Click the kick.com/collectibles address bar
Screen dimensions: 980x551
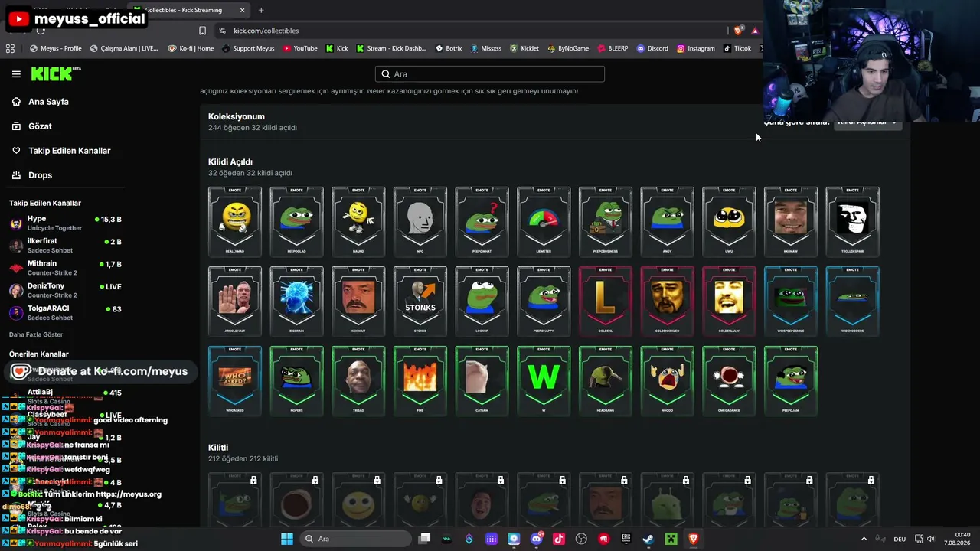(x=467, y=31)
